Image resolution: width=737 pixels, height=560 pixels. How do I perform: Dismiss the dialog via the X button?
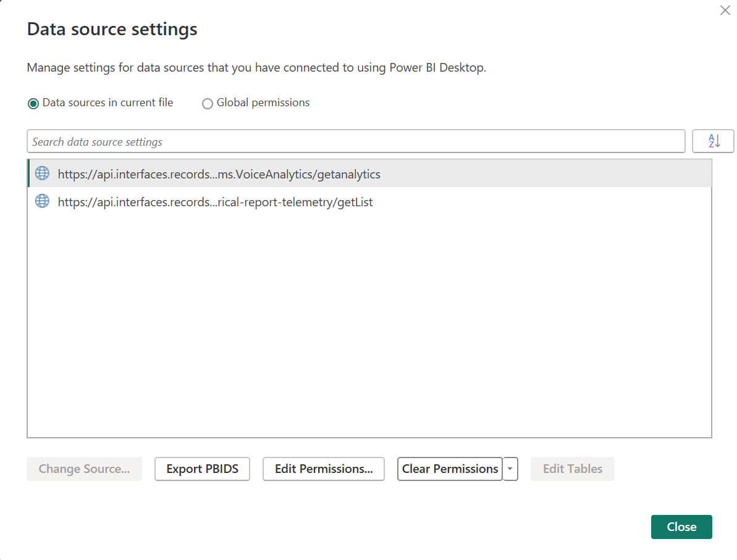[725, 10]
